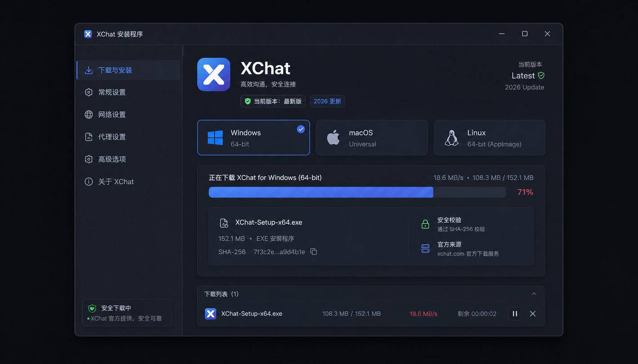Click the 2026 Update version text

click(x=525, y=87)
